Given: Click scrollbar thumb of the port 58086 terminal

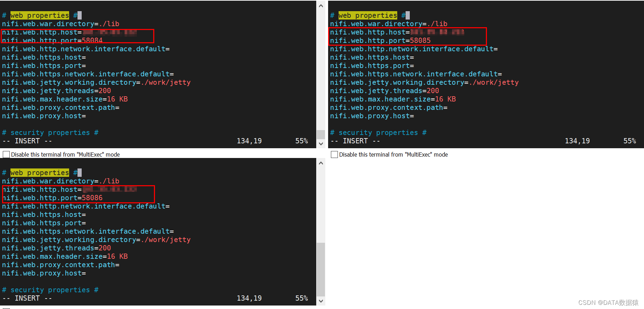Looking at the screenshot, I should pyautogui.click(x=321, y=269).
